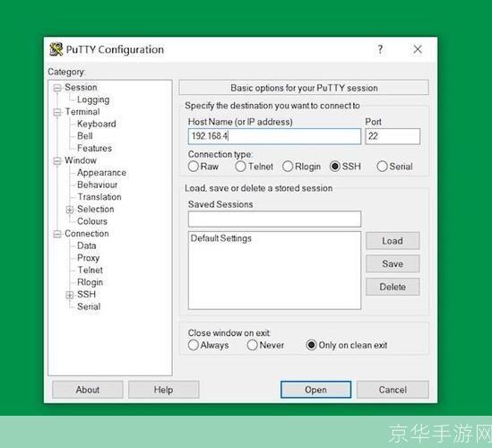The image size is (492, 448).
Task: Select Default Settings in saved sessions list
Action: click(220, 238)
